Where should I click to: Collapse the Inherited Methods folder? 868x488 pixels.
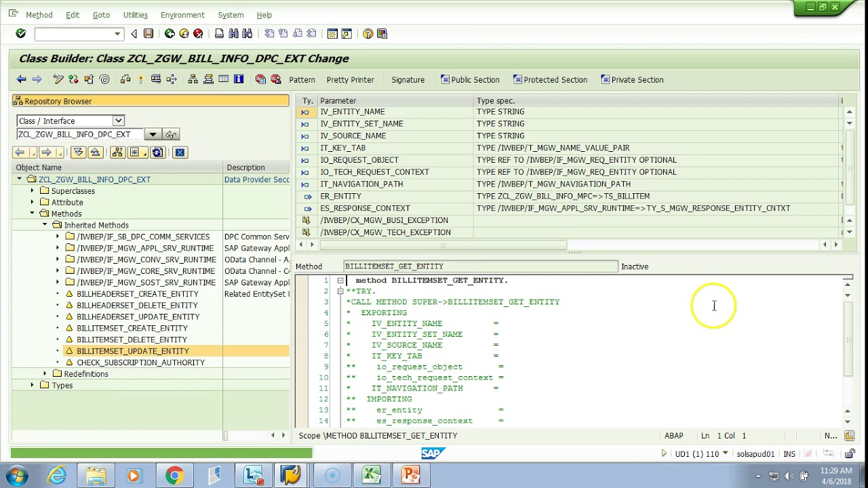[x=45, y=224]
